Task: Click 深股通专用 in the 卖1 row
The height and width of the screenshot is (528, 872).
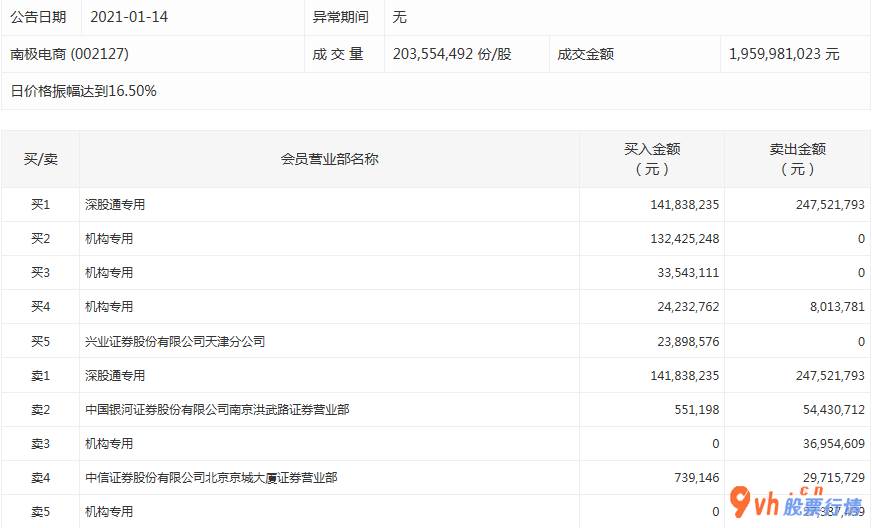Action: pyautogui.click(x=115, y=375)
